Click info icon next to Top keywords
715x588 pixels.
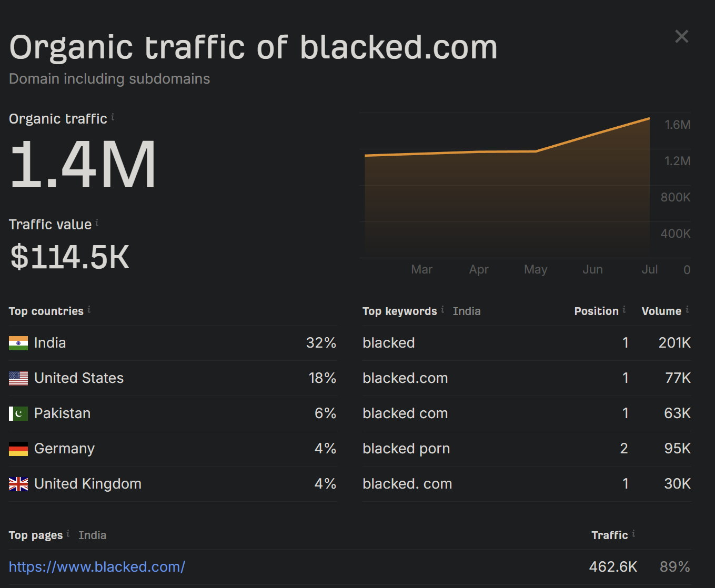442,309
